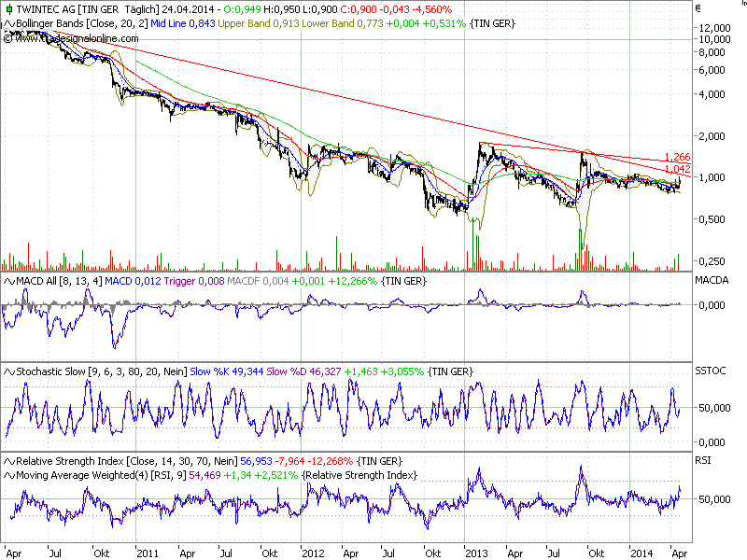747x560 pixels.
Task: Click the 2013 year marker on time axis
Action: point(476,553)
